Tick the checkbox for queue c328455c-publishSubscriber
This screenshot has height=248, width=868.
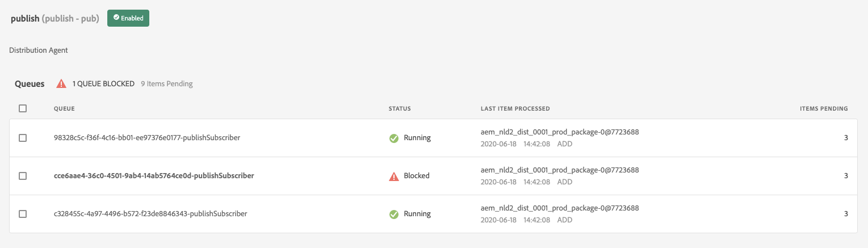click(x=23, y=214)
